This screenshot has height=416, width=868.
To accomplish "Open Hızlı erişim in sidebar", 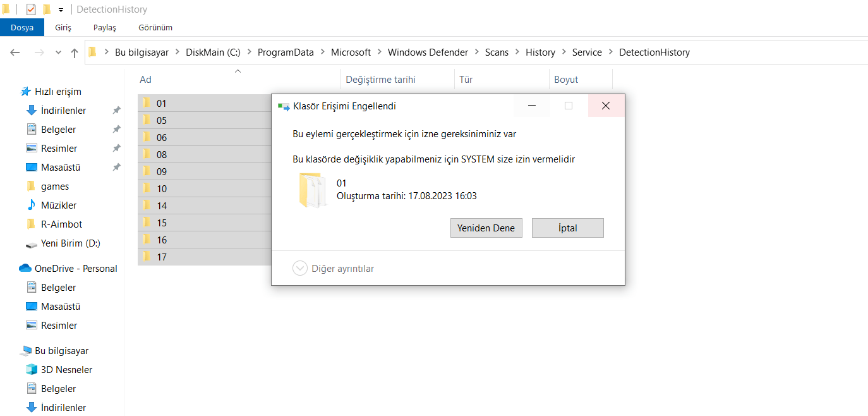I will coord(57,92).
